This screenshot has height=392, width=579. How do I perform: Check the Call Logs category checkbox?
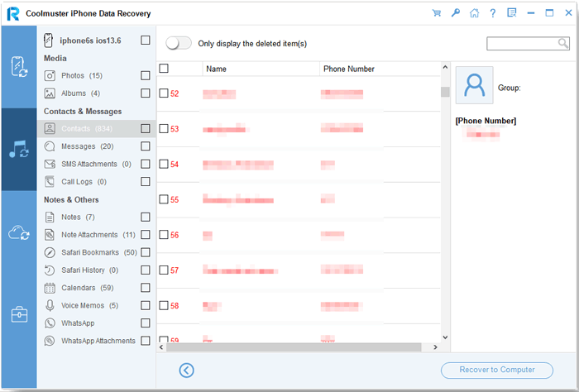tap(146, 182)
